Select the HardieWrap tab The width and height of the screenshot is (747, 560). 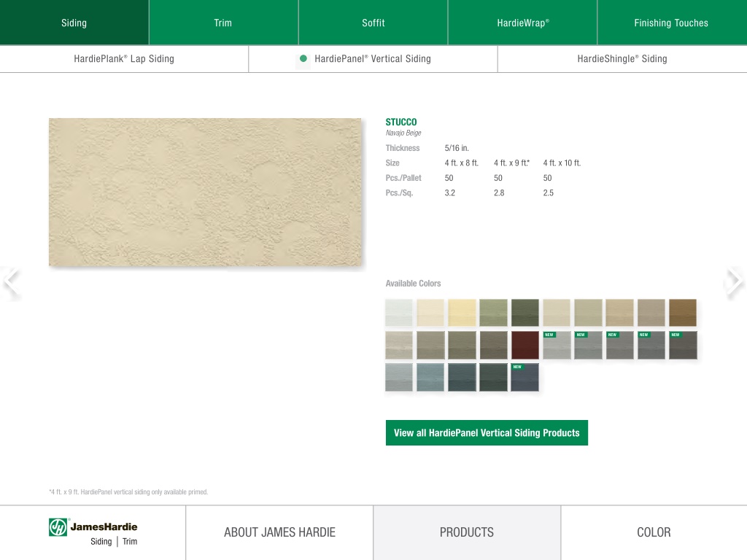coord(522,23)
